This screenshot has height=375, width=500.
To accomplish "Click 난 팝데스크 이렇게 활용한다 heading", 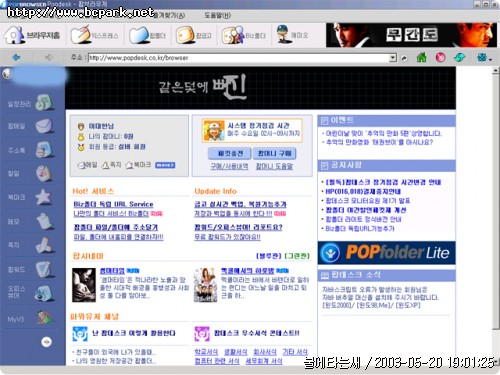I will [133, 333].
